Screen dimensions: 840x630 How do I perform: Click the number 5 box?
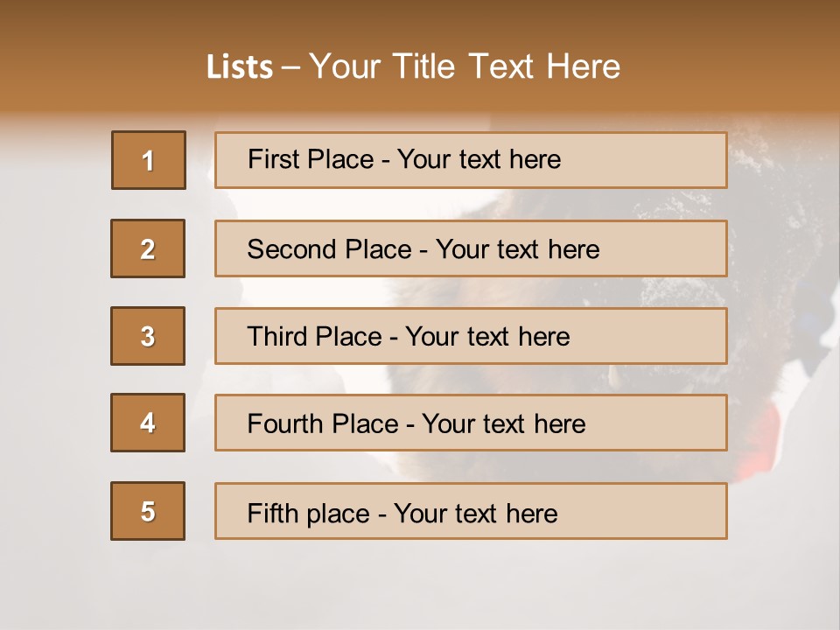tap(148, 511)
